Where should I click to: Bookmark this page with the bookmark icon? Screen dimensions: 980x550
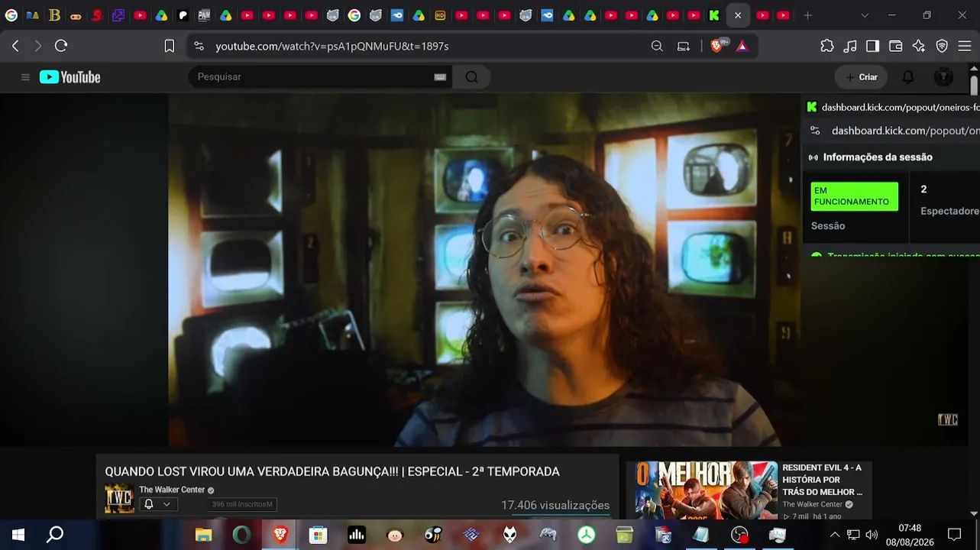[170, 46]
